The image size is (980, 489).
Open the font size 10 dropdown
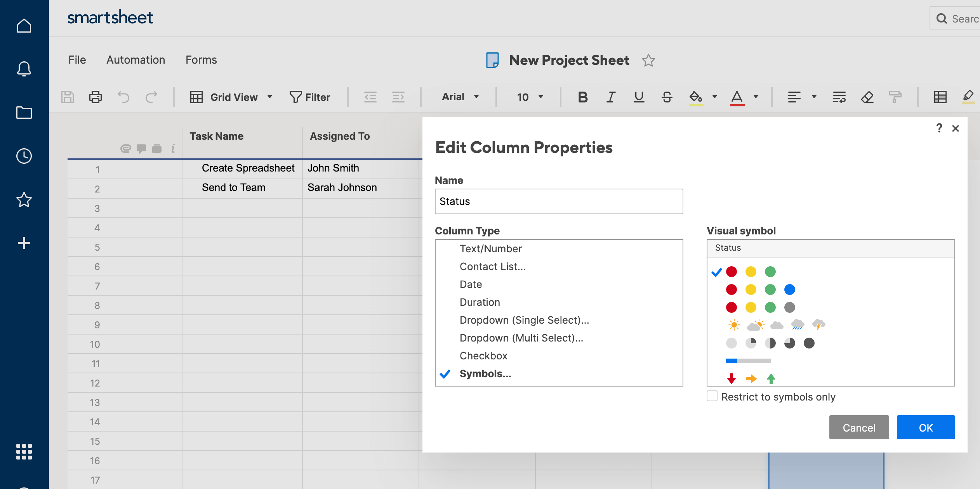pos(530,97)
